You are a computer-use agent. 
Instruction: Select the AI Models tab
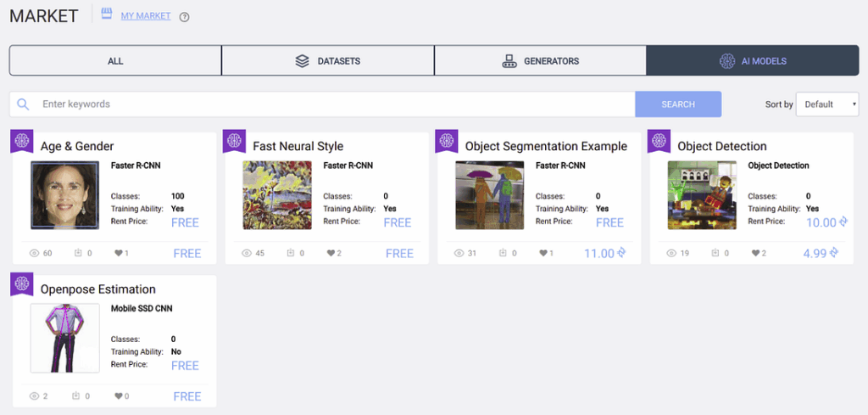click(x=753, y=61)
